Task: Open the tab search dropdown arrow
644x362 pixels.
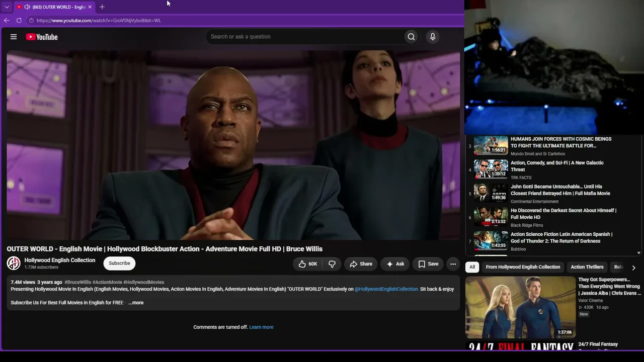Action: [x=7, y=7]
